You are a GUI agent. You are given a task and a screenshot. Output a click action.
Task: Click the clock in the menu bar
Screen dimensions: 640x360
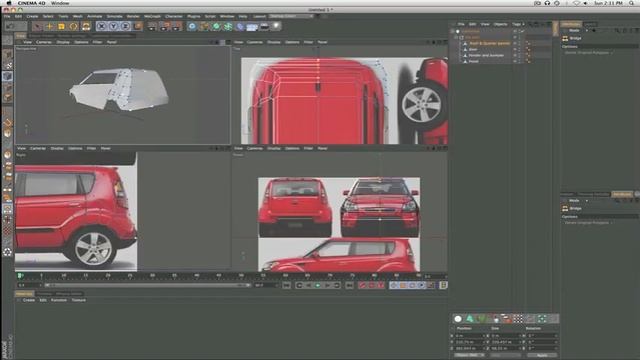pos(609,3)
